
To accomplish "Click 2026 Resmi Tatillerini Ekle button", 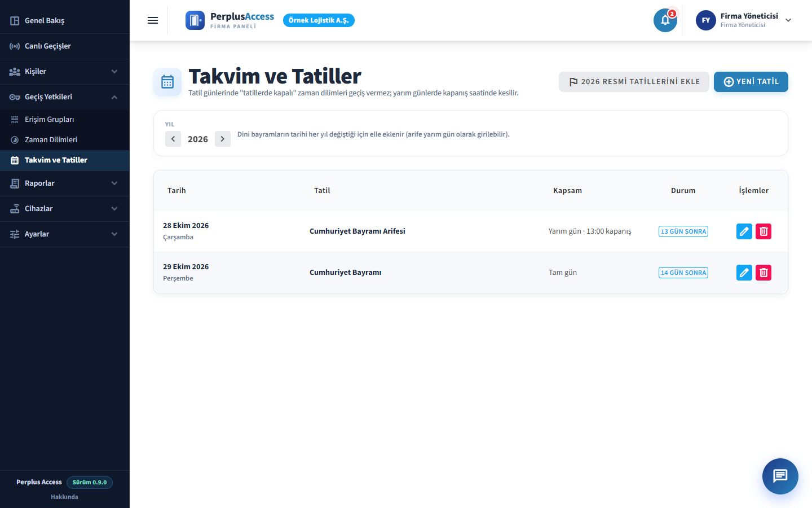I will (634, 82).
